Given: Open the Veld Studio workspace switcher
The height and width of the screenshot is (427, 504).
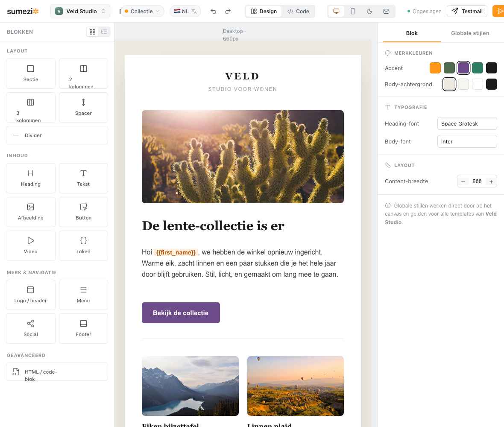Looking at the screenshot, I should coord(80,11).
